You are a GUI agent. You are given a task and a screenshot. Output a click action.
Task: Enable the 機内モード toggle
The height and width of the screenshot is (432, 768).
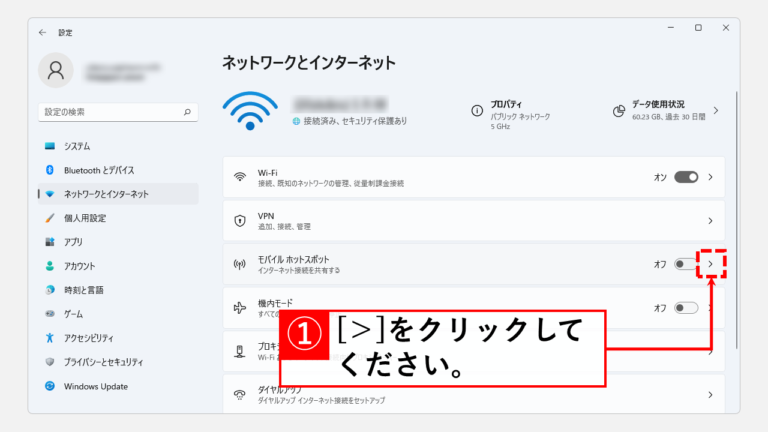pyautogui.click(x=686, y=308)
